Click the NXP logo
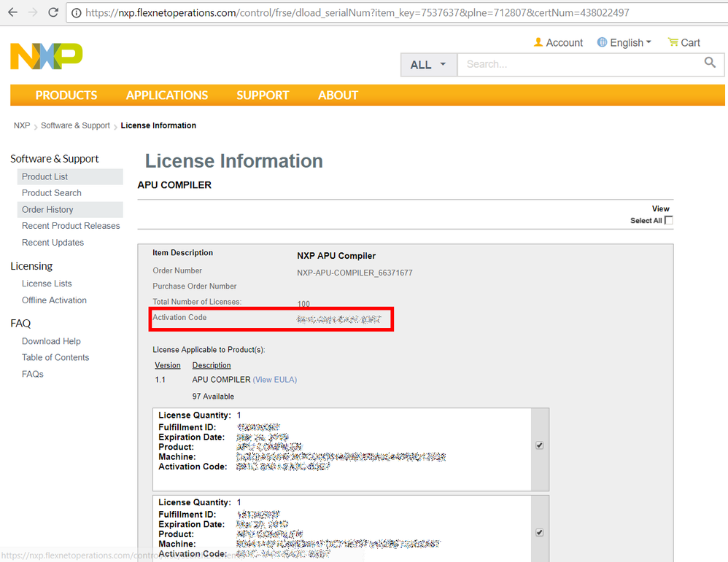This screenshot has height=562, width=728. (x=46, y=56)
